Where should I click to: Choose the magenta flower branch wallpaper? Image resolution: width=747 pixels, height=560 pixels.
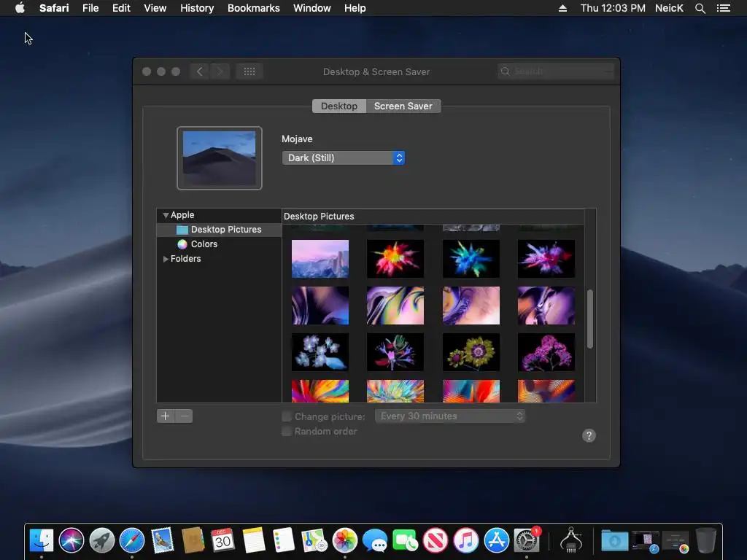click(546, 352)
